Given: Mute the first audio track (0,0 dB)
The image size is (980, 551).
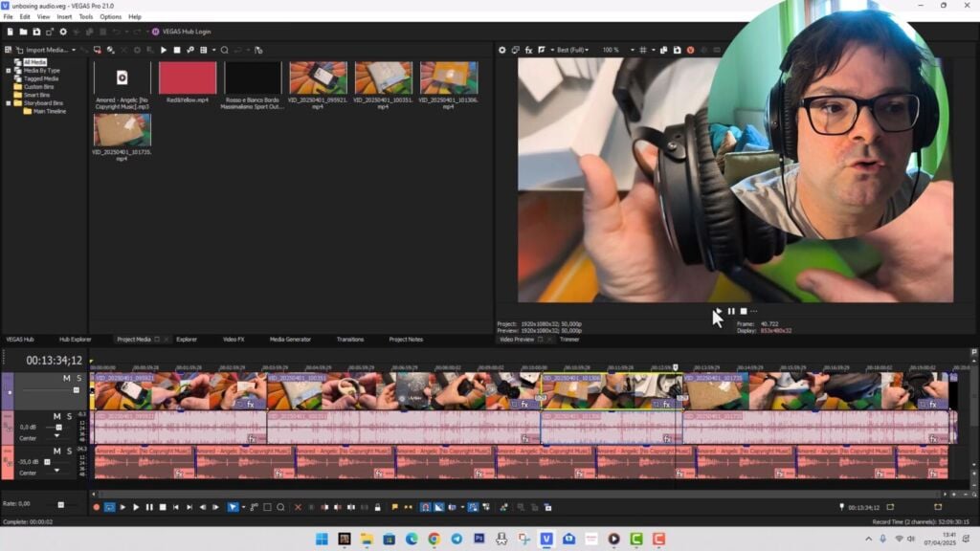Looking at the screenshot, I should pyautogui.click(x=56, y=416).
